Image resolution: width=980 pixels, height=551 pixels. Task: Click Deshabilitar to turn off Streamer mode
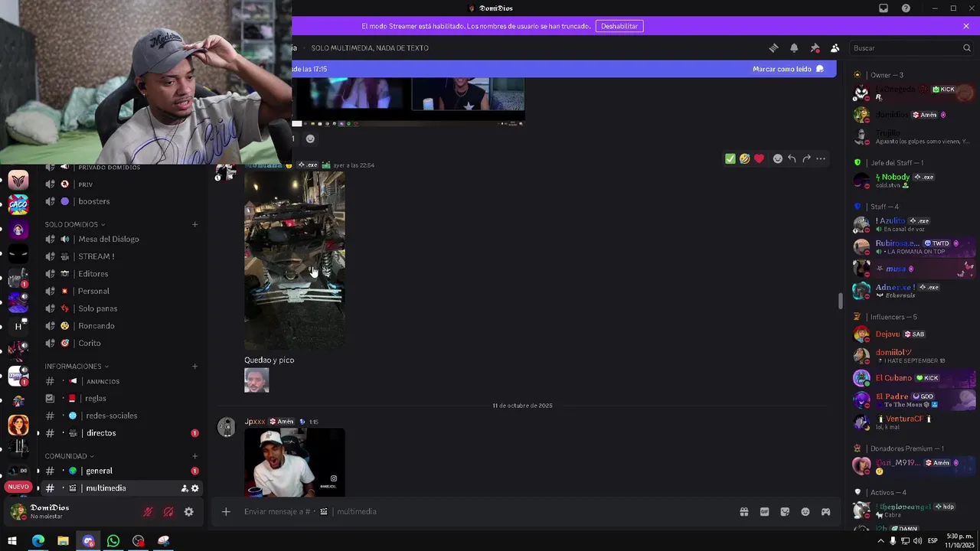pyautogui.click(x=619, y=26)
